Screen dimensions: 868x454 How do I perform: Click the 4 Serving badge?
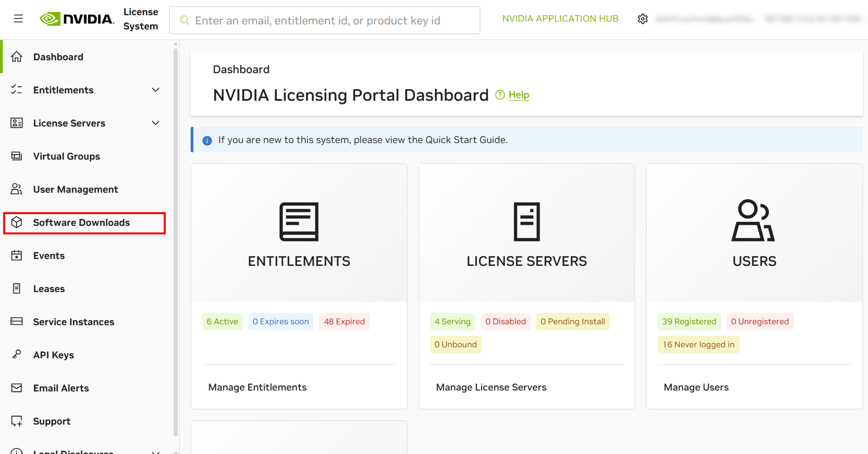coord(453,321)
